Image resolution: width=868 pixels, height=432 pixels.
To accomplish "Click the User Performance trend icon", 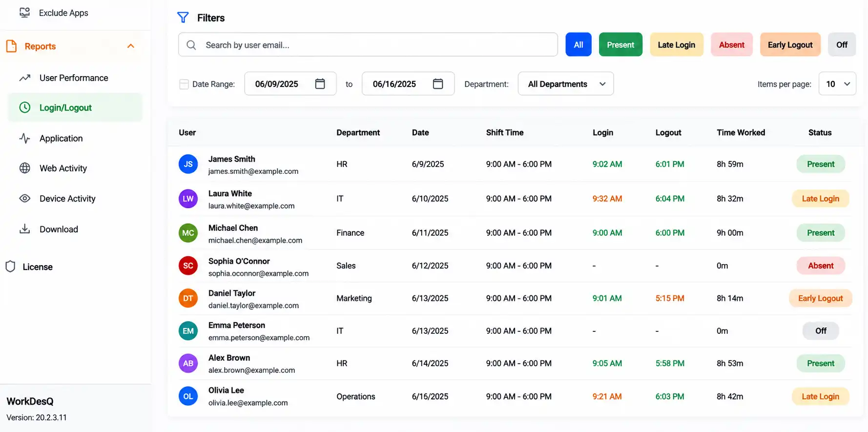I will [25, 78].
